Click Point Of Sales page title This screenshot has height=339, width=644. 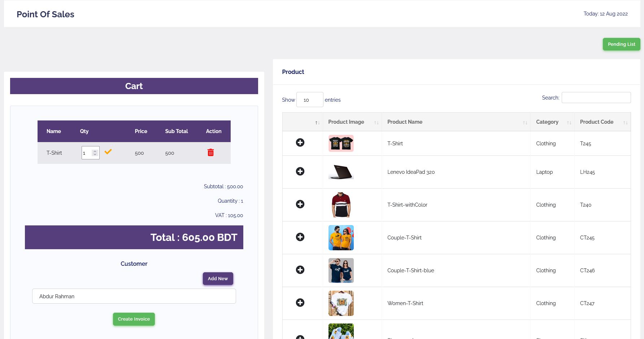click(x=45, y=14)
